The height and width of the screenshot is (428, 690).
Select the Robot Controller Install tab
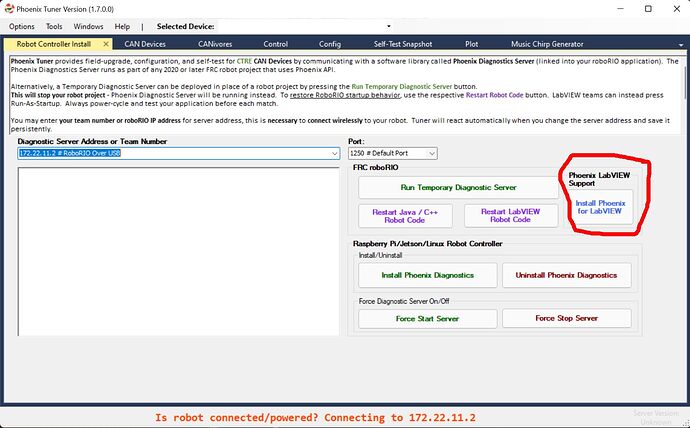[x=54, y=44]
